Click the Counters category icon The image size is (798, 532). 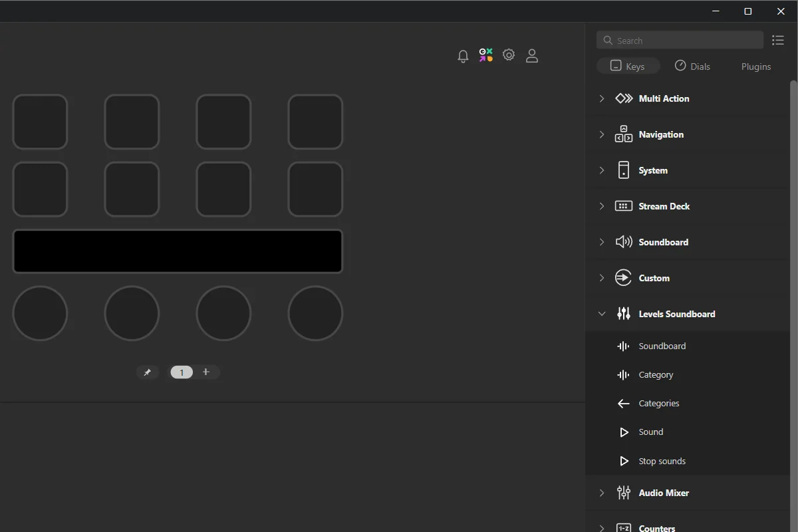[x=624, y=528]
